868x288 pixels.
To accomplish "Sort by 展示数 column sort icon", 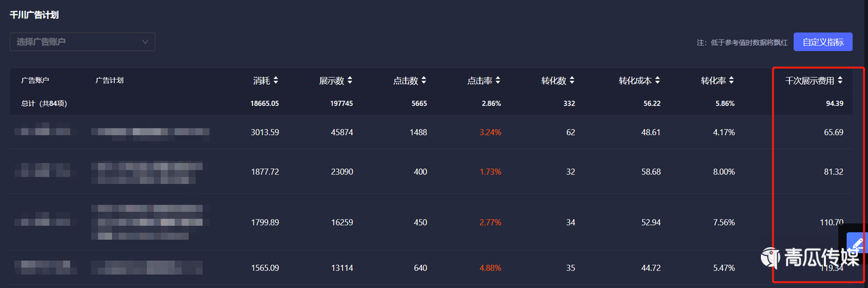I will [350, 80].
